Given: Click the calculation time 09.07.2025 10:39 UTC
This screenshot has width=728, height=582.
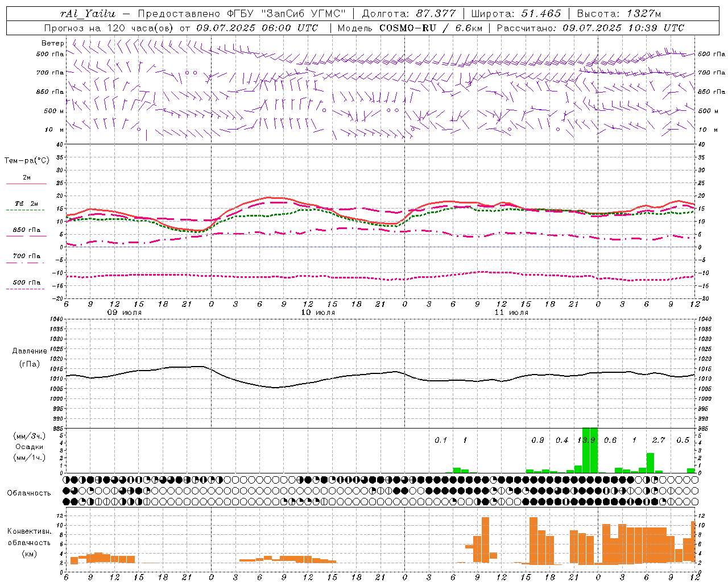Looking at the screenshot, I should (623, 28).
